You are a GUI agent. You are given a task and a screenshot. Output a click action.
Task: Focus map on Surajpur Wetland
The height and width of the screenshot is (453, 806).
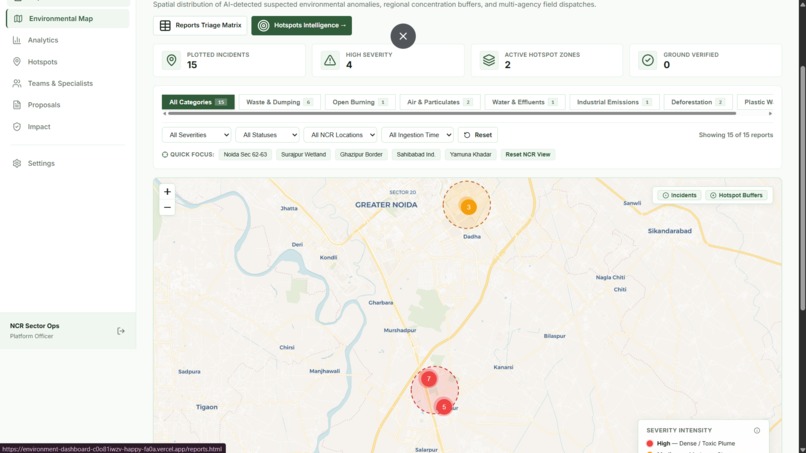(303, 154)
